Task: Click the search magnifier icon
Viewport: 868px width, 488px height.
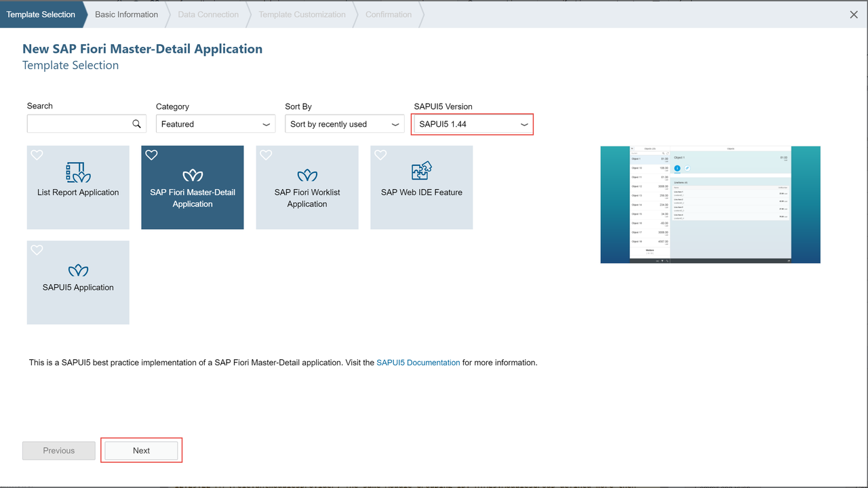Action: [x=136, y=124]
